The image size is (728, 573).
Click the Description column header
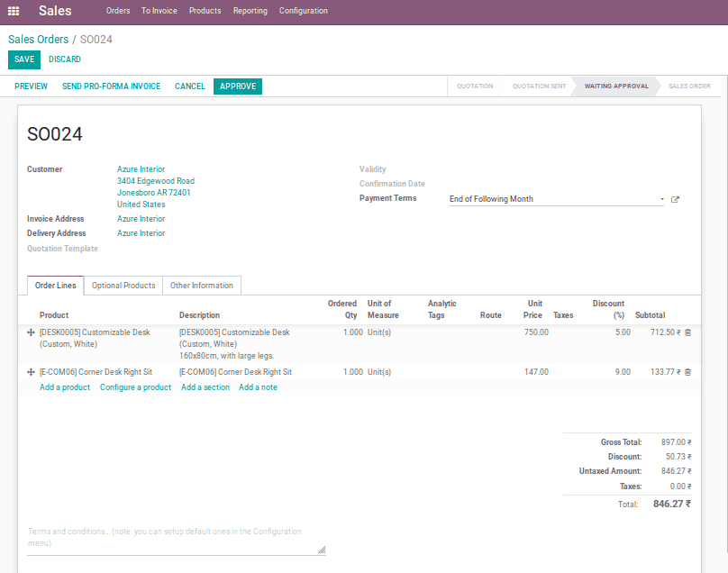click(x=199, y=315)
